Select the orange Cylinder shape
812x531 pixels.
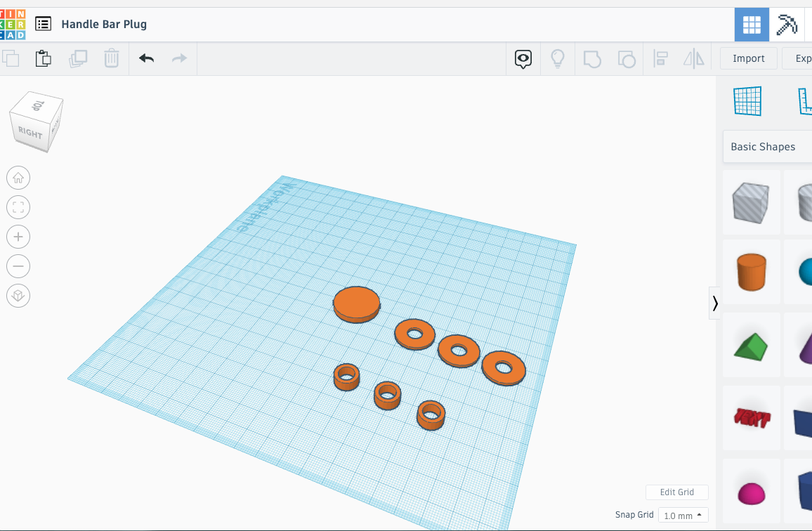[x=751, y=272]
